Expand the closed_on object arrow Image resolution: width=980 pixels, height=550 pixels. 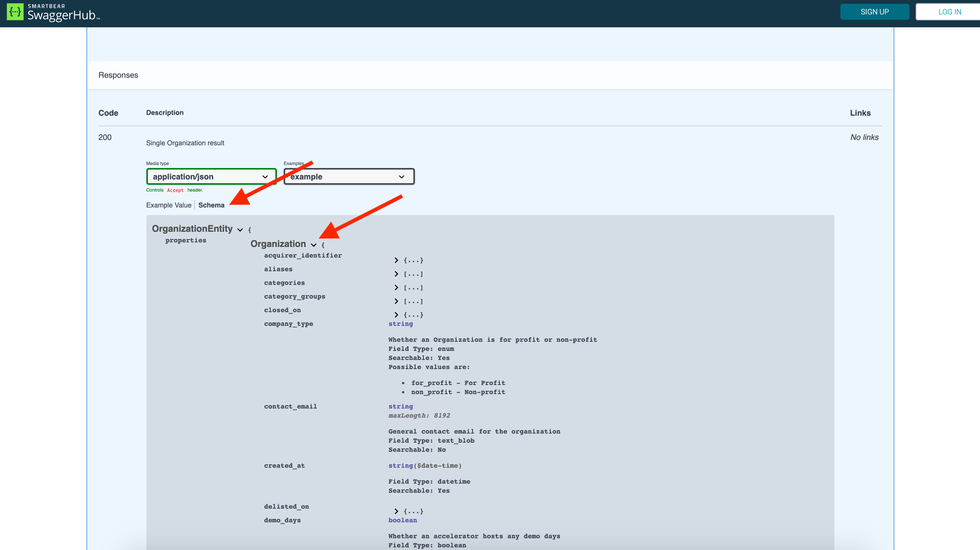pyautogui.click(x=396, y=315)
